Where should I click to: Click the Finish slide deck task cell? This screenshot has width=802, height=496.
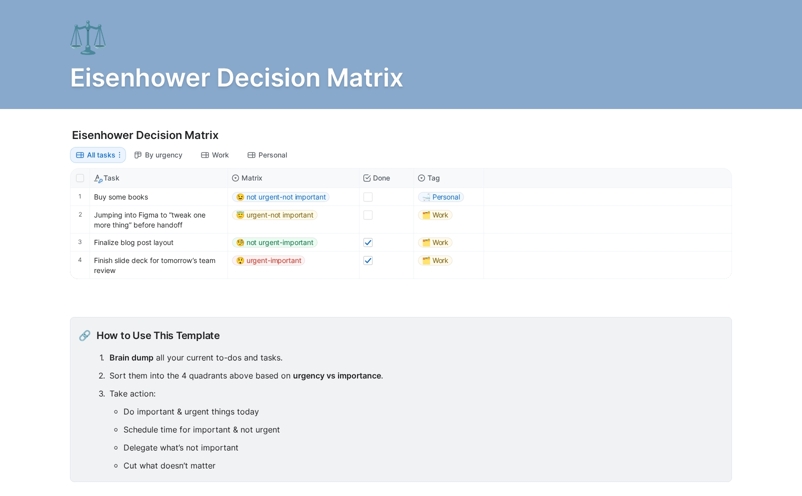pyautogui.click(x=159, y=265)
